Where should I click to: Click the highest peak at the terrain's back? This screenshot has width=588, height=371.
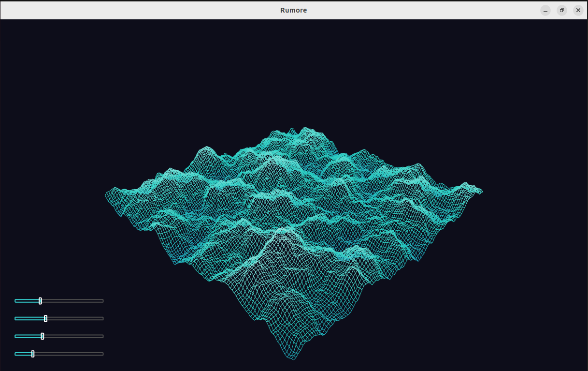[x=304, y=129]
